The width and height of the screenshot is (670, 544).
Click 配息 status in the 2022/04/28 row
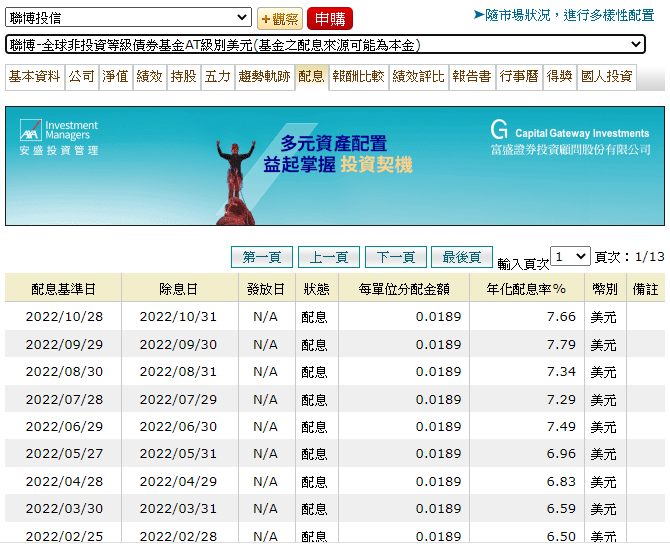click(x=314, y=482)
